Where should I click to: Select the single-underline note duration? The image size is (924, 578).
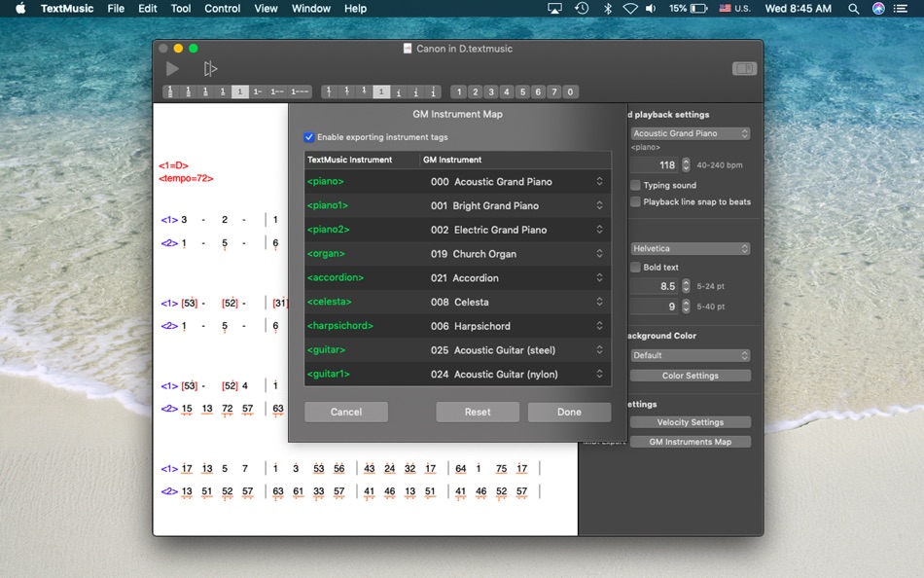coord(223,92)
